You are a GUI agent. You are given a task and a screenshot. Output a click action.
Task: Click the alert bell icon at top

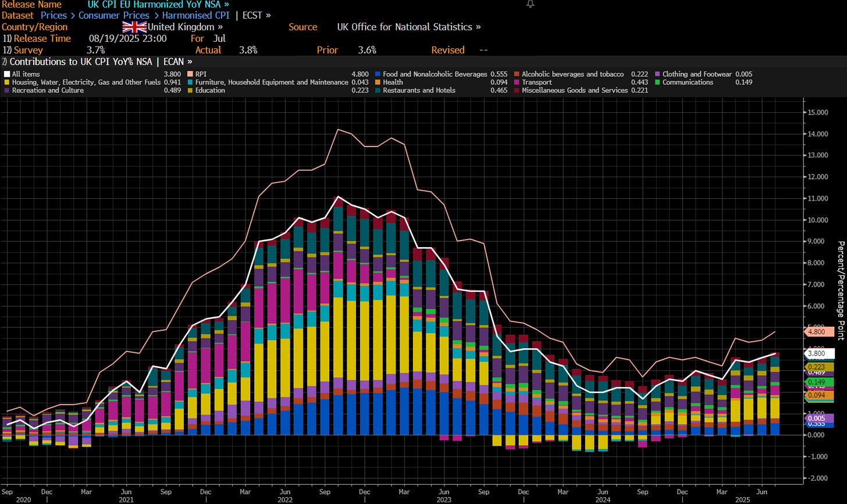pyautogui.click(x=529, y=4)
